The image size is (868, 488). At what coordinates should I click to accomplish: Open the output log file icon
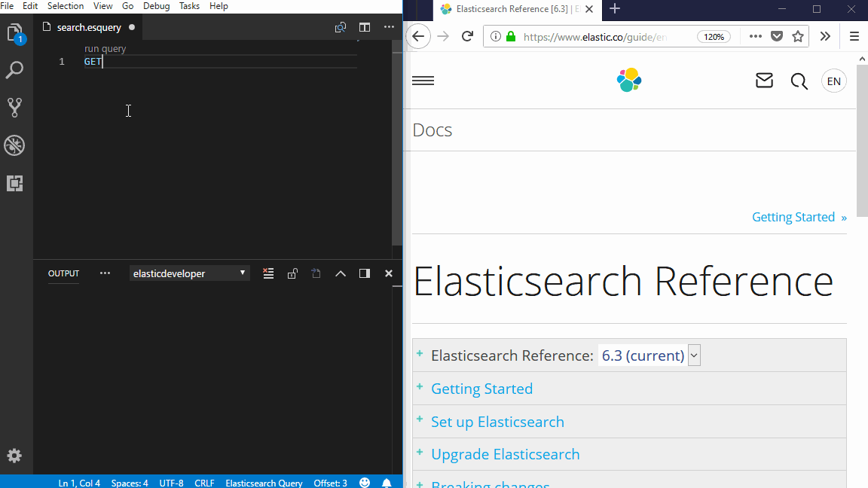click(316, 273)
